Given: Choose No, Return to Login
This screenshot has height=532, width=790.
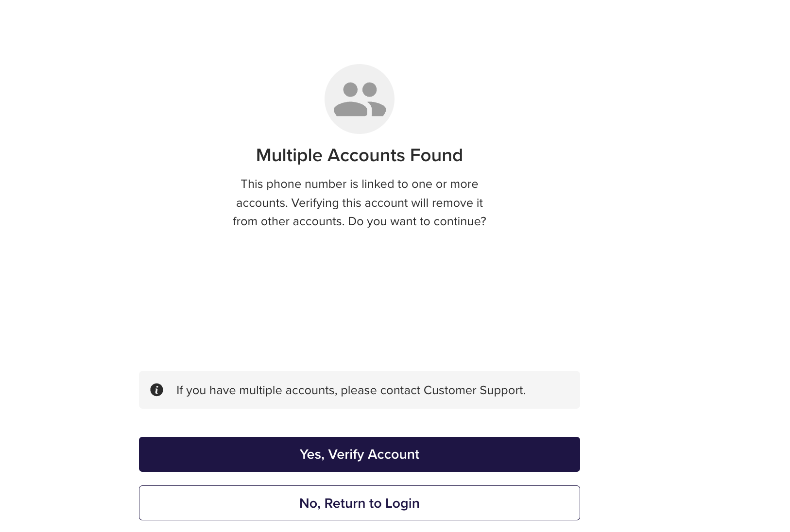Looking at the screenshot, I should coord(359,503).
